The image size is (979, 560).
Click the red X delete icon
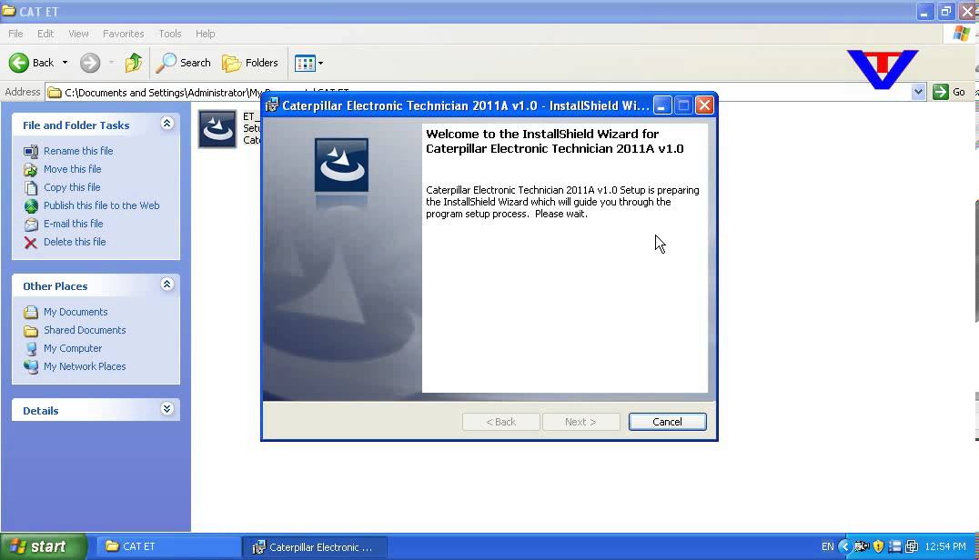pos(31,243)
